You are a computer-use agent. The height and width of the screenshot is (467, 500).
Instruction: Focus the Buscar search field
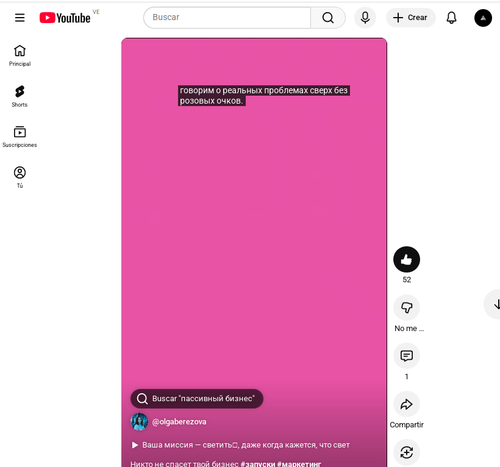click(227, 17)
